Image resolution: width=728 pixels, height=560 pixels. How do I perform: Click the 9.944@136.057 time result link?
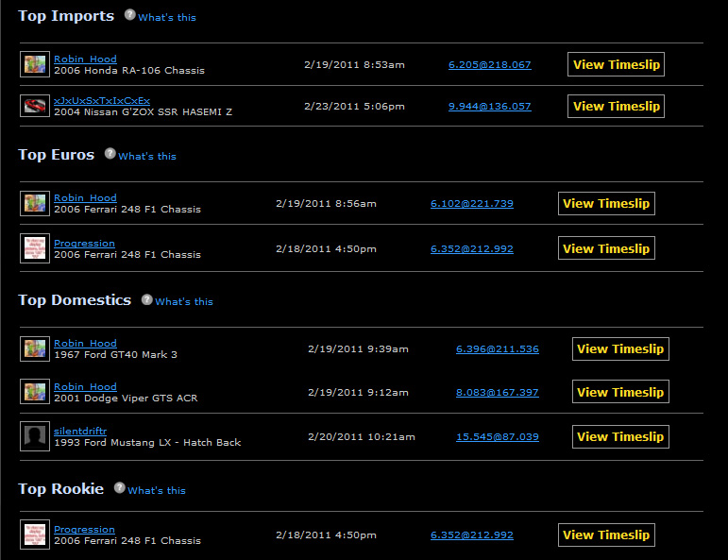coord(489,107)
